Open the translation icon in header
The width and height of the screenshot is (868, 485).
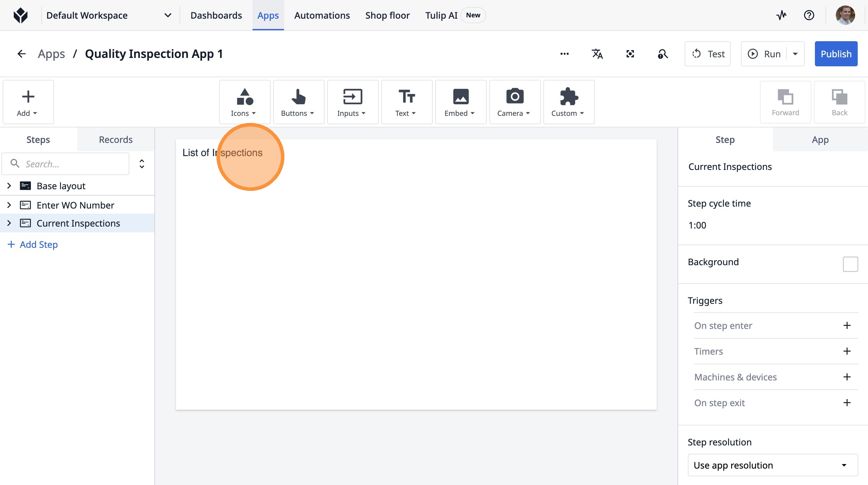point(597,54)
